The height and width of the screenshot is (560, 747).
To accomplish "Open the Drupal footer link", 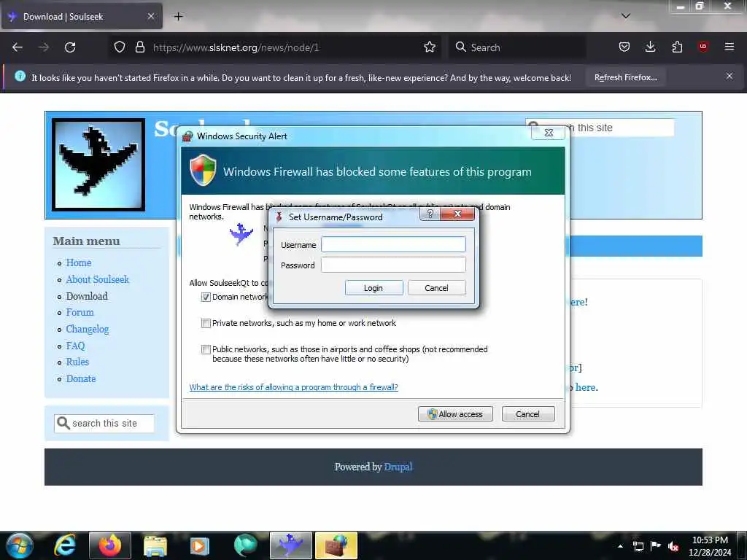I will pos(398,467).
